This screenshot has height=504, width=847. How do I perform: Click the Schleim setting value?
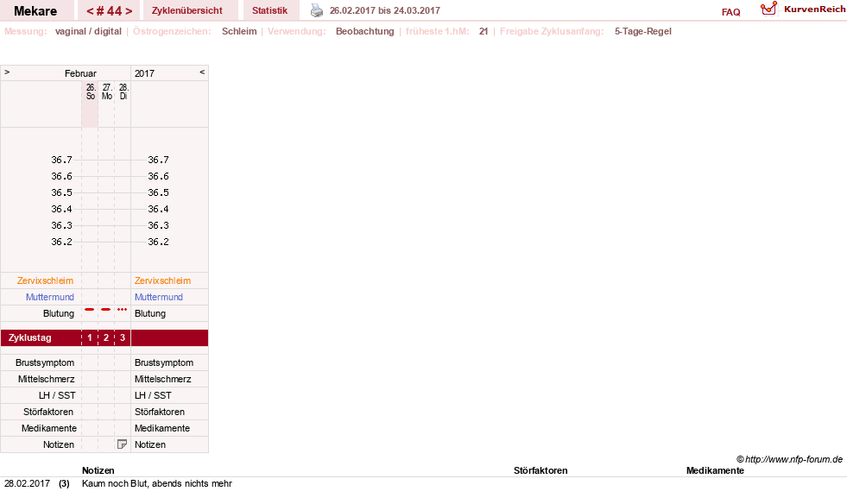(x=239, y=31)
